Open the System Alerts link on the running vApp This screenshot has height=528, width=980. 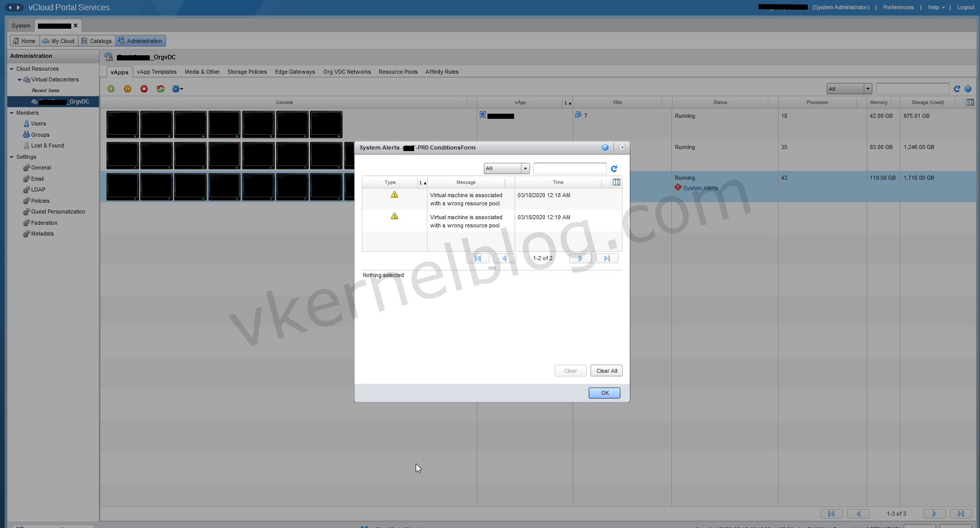[700, 187]
